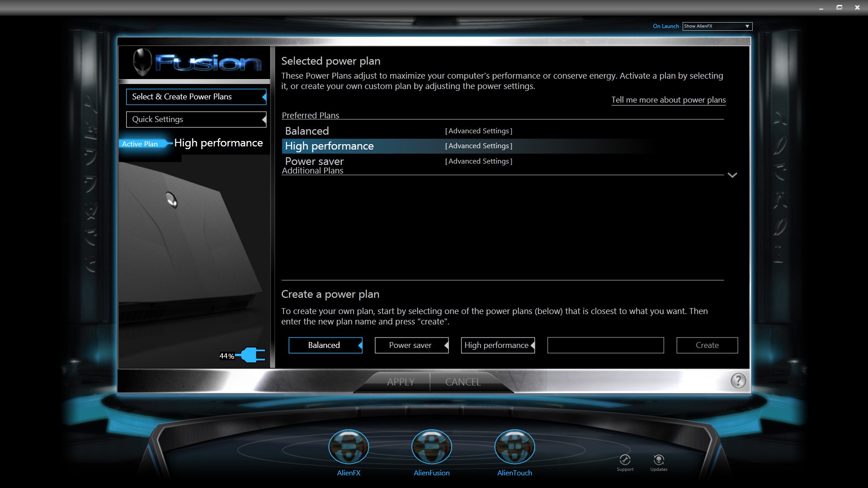
Task: Click the Updates icon
Action: [x=659, y=460]
